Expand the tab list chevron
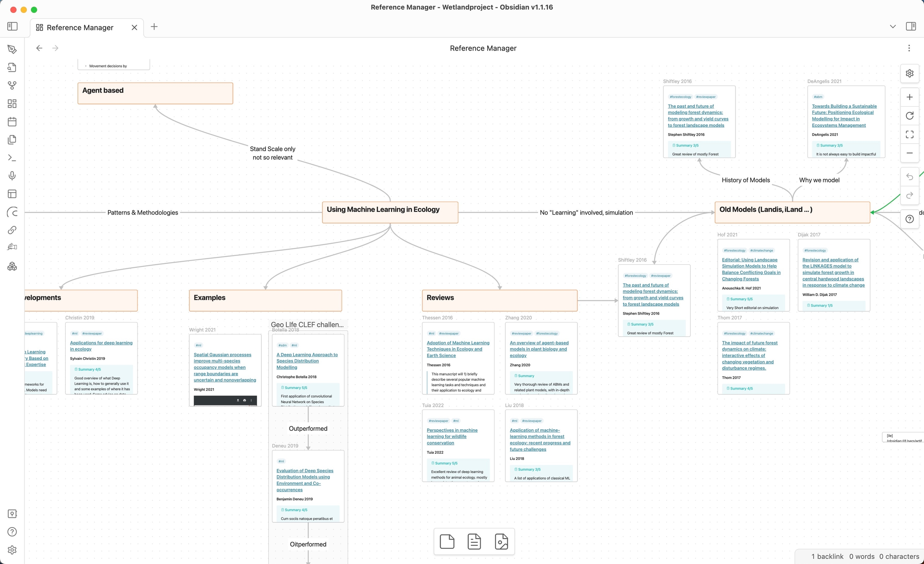Viewport: 924px width, 564px height. point(893,26)
